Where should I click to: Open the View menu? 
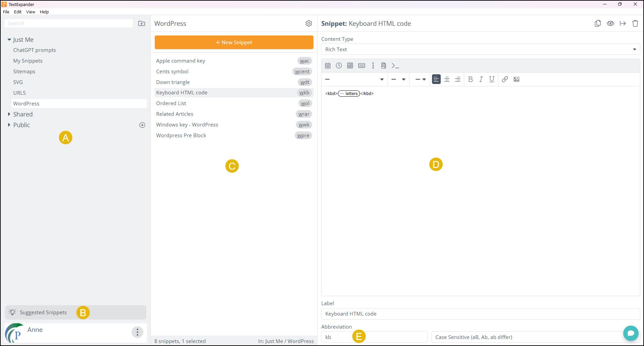[x=30, y=12]
